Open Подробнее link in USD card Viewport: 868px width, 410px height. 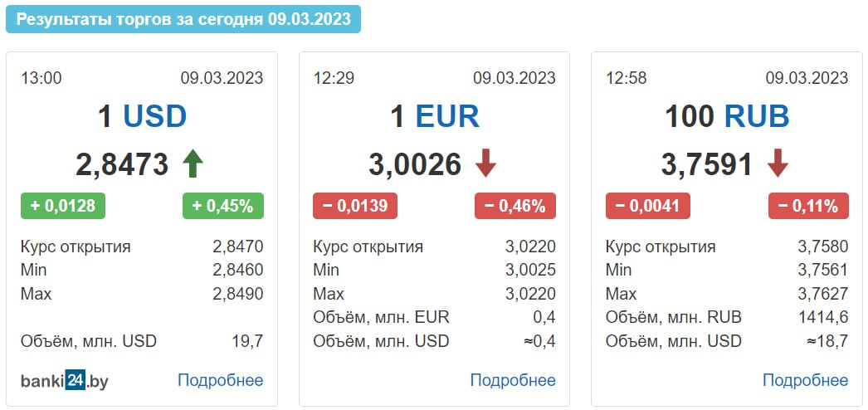click(x=221, y=380)
